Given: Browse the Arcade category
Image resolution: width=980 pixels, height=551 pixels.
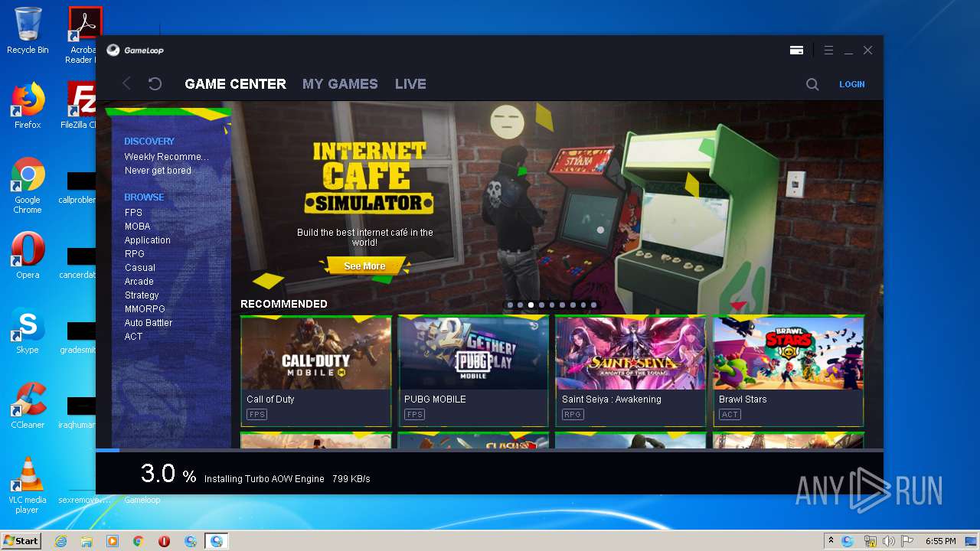Looking at the screenshot, I should [139, 282].
